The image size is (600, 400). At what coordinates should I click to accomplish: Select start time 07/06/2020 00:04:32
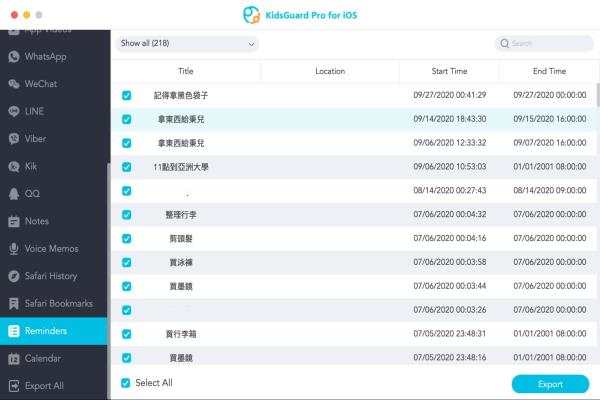click(450, 214)
